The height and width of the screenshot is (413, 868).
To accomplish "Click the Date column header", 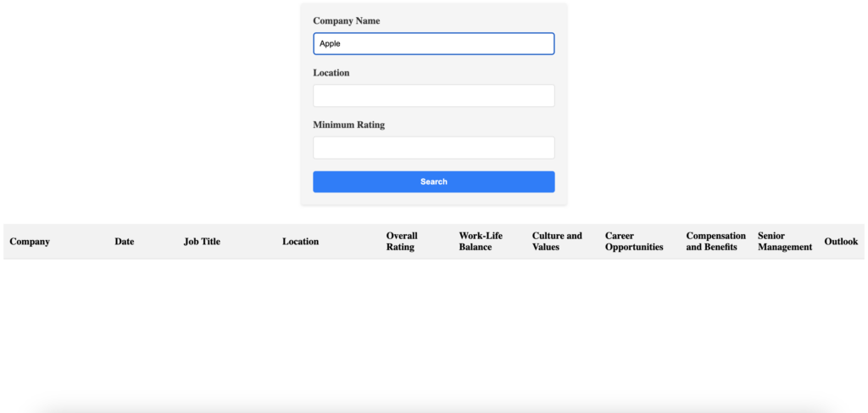I will pyautogui.click(x=125, y=242).
